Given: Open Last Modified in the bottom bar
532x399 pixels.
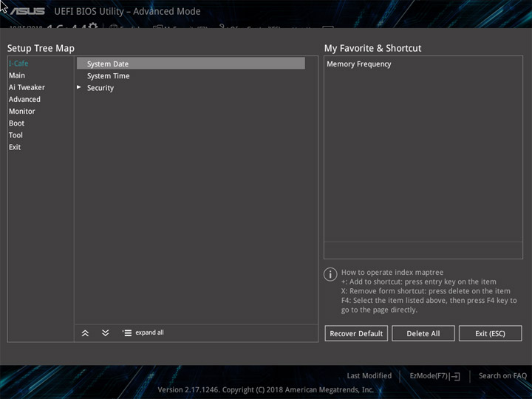Looking at the screenshot, I should coord(369,375).
